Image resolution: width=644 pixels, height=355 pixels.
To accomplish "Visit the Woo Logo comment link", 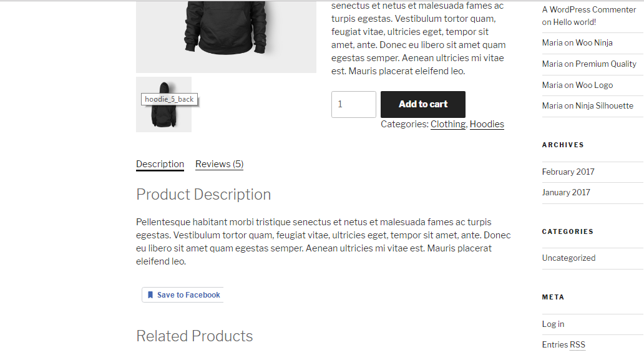I will pyautogui.click(x=594, y=85).
